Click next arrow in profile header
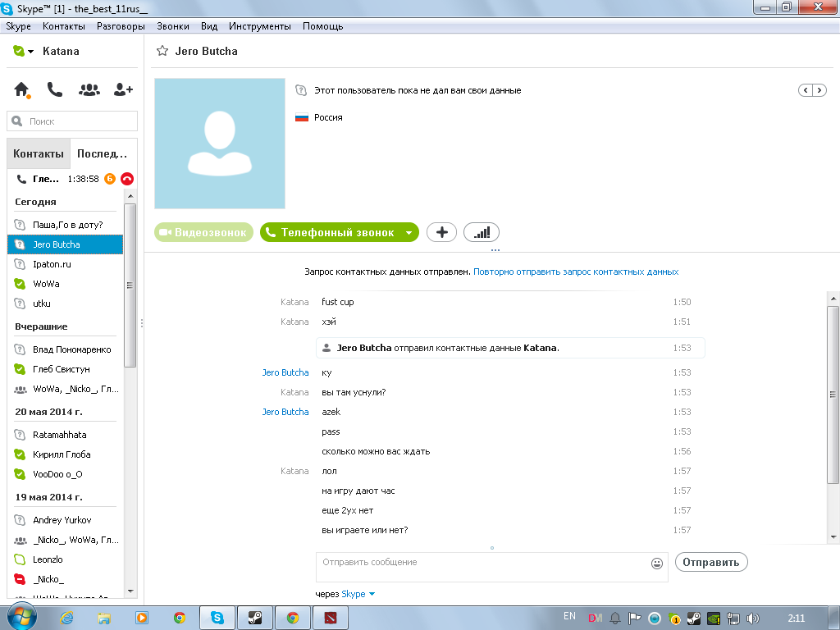840x630 pixels. tap(819, 90)
